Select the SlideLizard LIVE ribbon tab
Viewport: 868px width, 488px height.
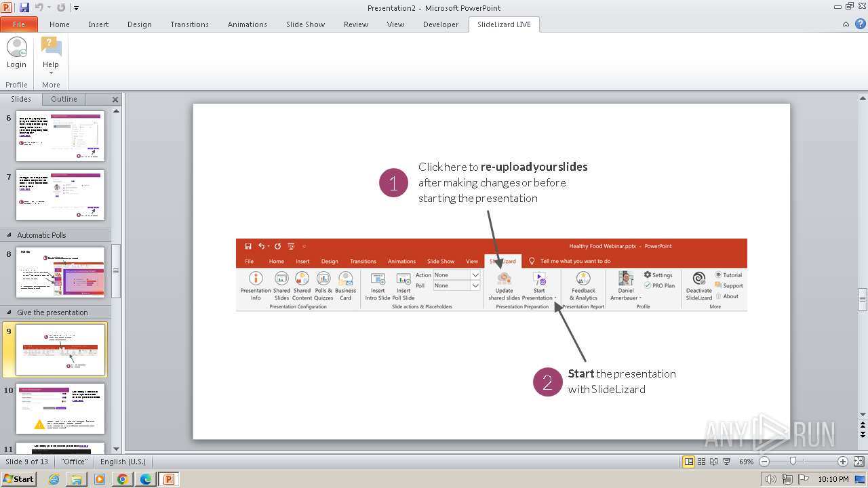point(505,24)
